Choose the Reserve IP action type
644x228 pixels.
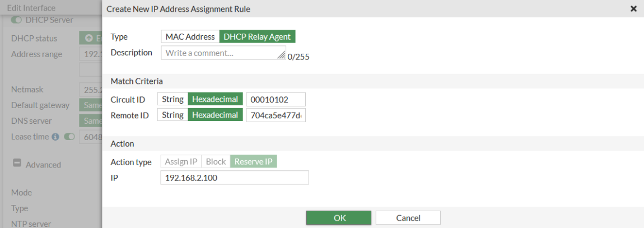click(254, 162)
